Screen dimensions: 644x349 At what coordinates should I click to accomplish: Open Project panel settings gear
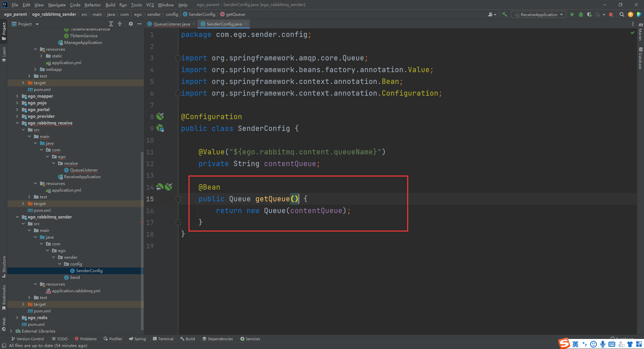pyautogui.click(x=131, y=24)
